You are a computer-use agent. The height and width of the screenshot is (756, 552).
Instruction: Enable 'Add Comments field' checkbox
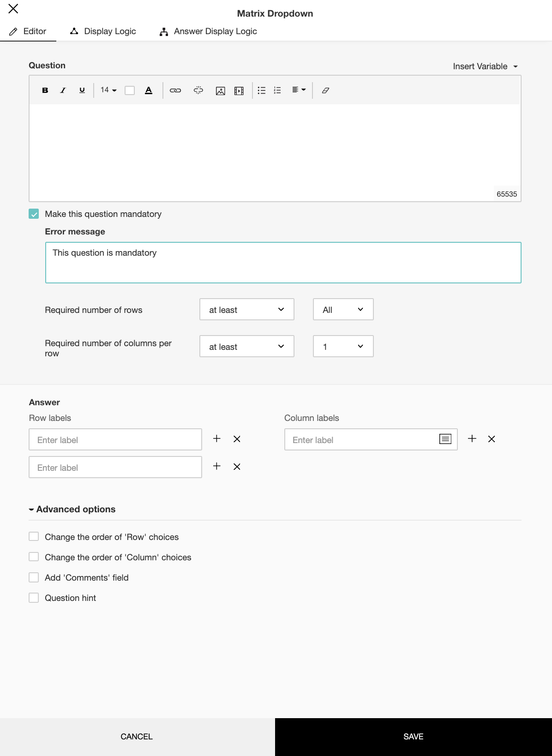point(34,577)
